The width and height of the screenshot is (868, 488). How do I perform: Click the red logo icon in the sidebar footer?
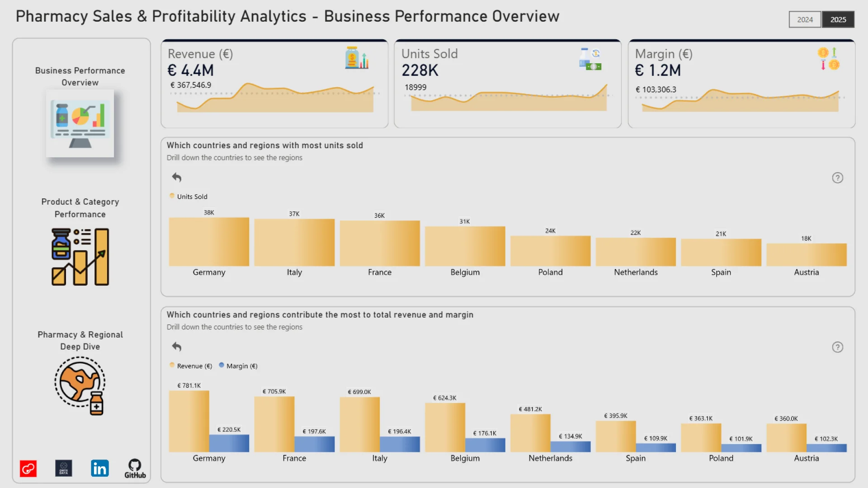point(28,469)
